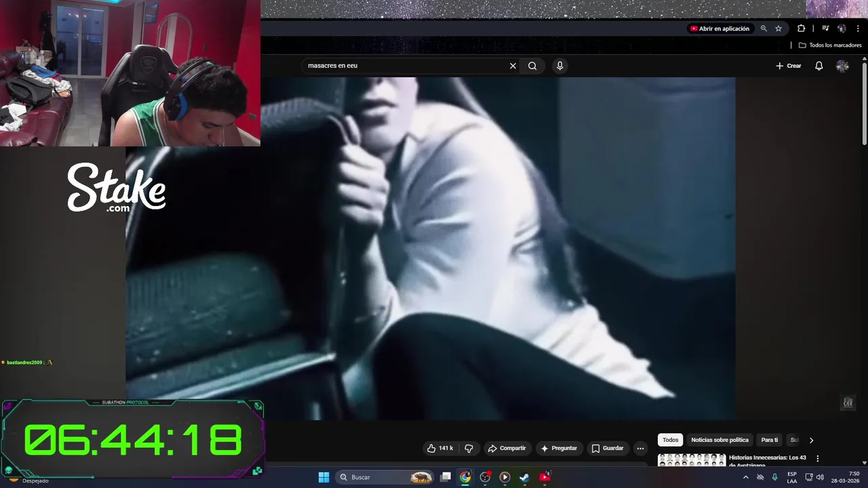Click the Compartir share button

tap(507, 448)
